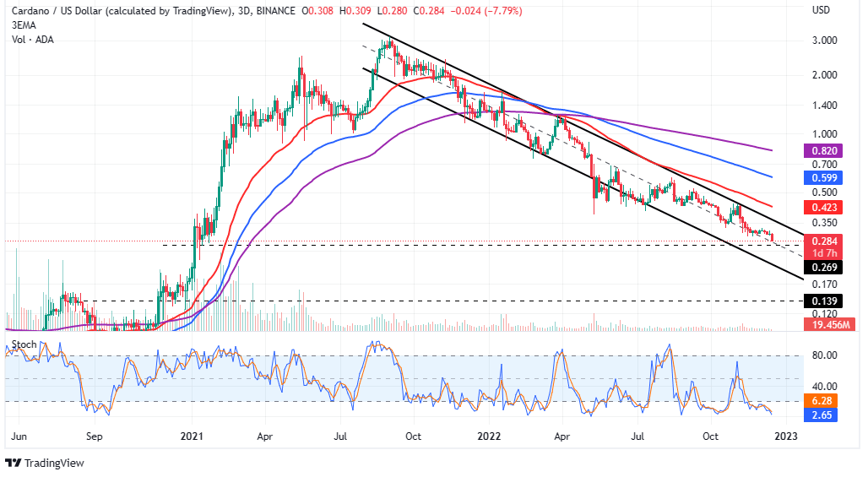Click the 0.350 price axis tick

(824, 222)
